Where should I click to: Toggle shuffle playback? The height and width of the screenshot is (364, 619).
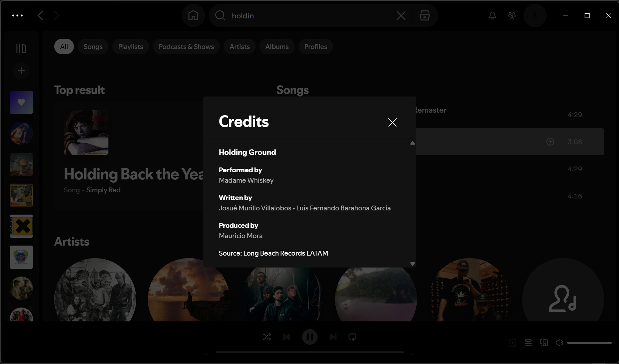[267, 337]
